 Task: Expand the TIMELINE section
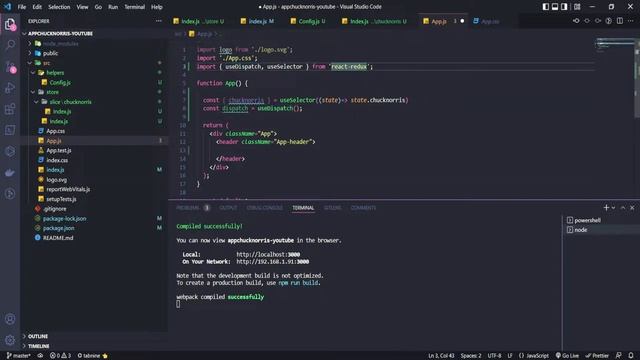(x=38, y=346)
